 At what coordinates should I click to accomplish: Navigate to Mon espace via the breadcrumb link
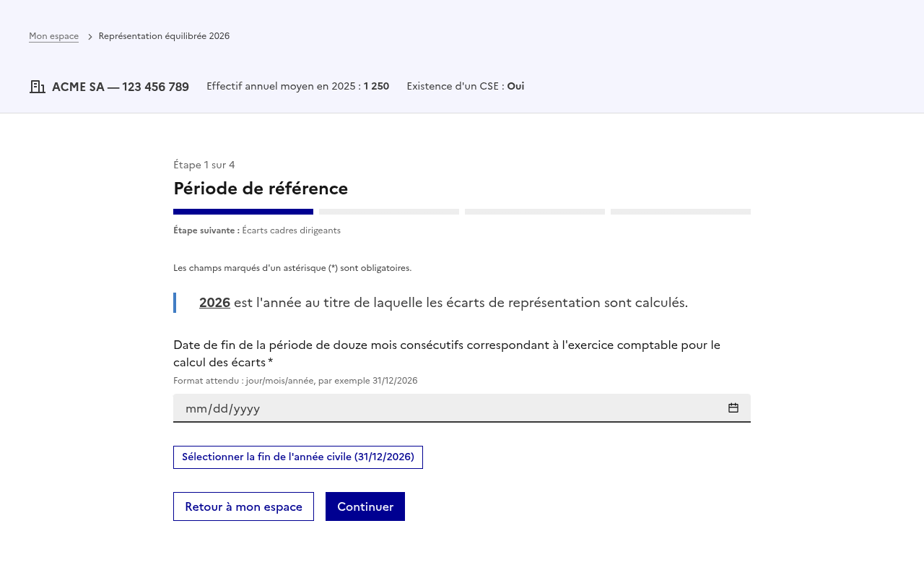click(x=53, y=35)
